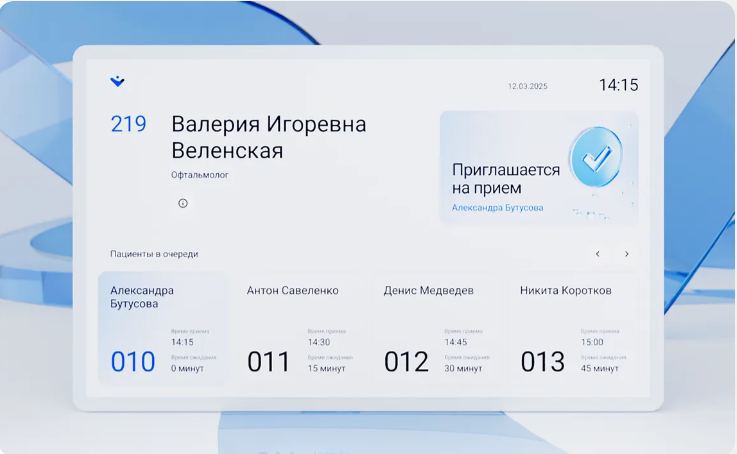Viewport: 737px width, 454px height.
Task: Click waiting time 30 минут
Action: [x=463, y=368]
